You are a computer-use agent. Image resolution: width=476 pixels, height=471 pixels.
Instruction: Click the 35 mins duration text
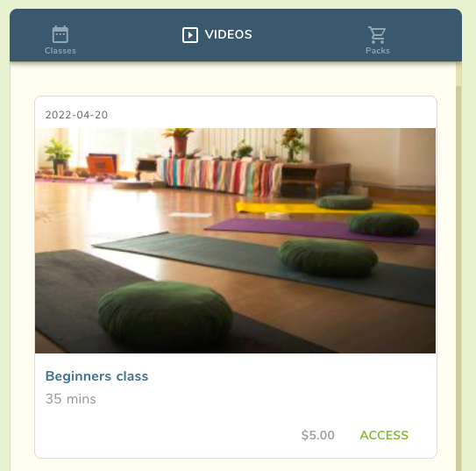tap(70, 399)
